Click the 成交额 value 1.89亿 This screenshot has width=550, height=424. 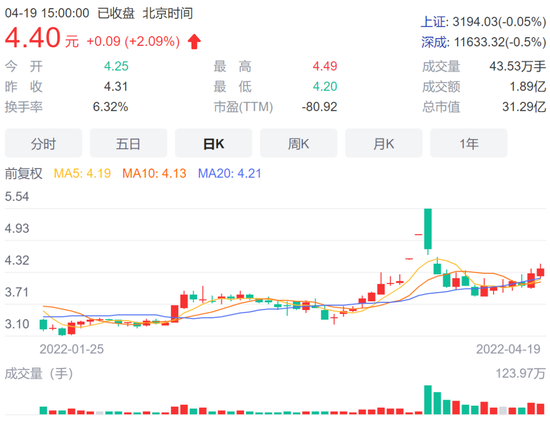click(x=528, y=86)
